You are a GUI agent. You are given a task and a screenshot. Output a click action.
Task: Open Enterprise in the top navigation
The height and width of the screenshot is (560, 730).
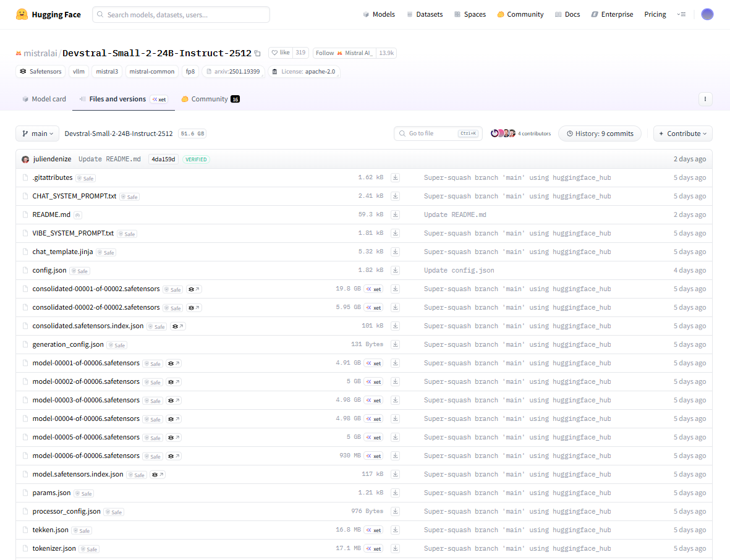[612, 14]
